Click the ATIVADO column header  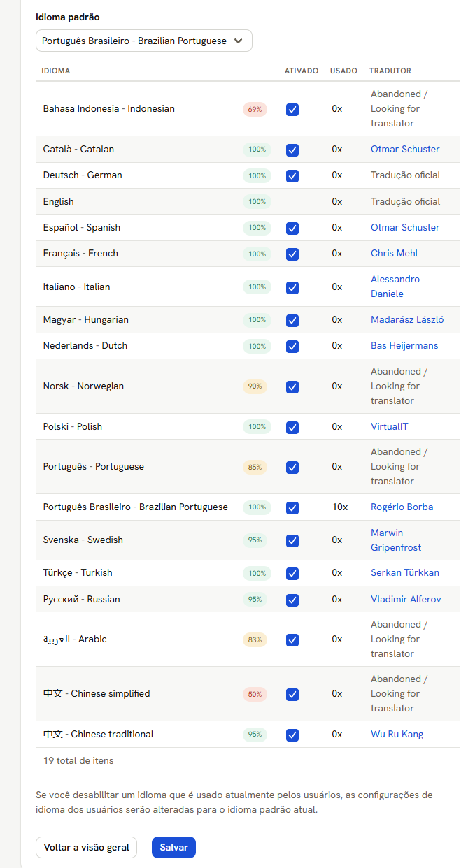pos(302,71)
